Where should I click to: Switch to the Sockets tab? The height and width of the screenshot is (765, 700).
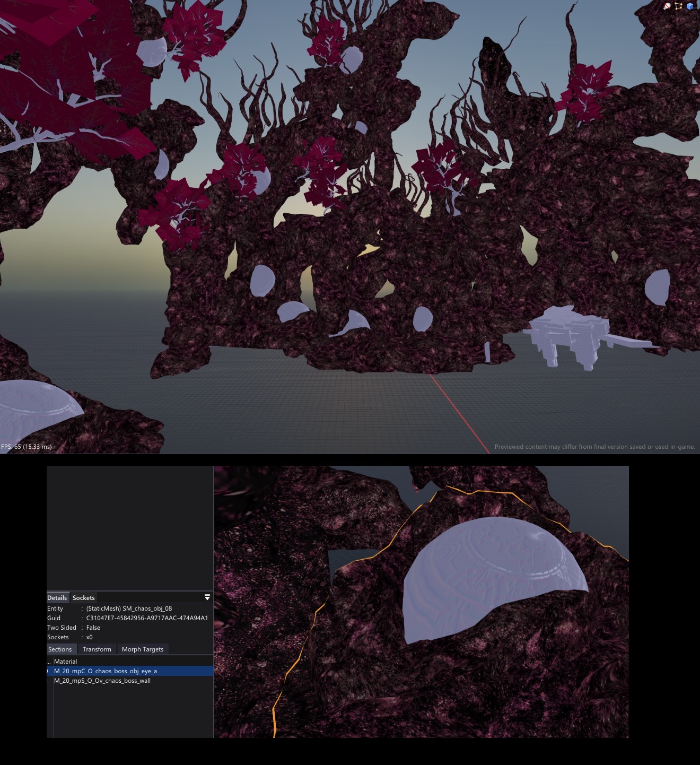pos(83,598)
